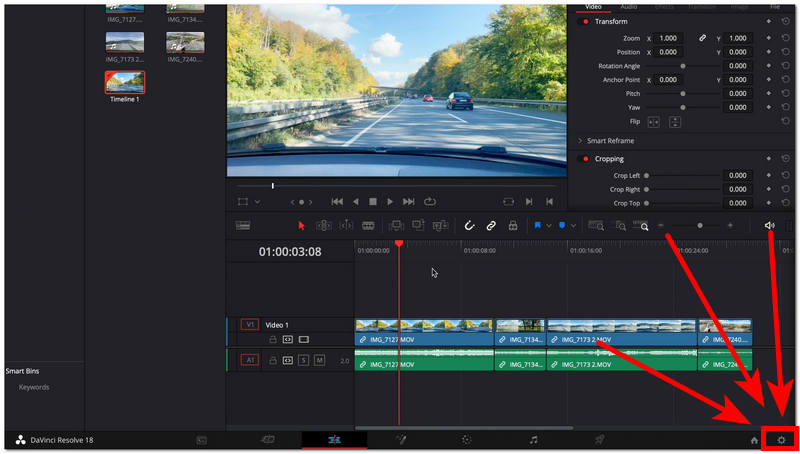Switch to the Deliver page
Viewport: 800px width, 454px height.
(599, 439)
